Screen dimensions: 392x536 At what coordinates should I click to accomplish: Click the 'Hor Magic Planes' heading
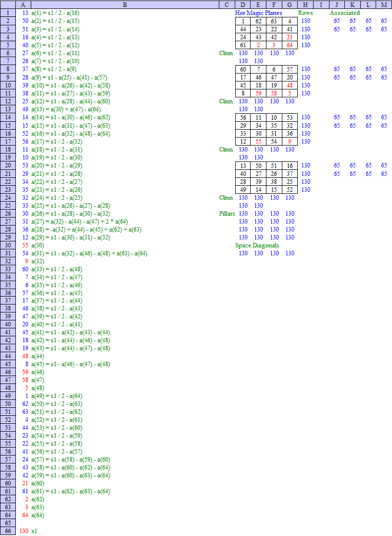click(259, 12)
